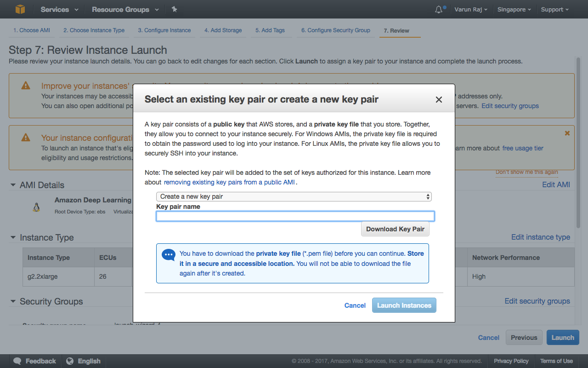Collapse the Instance Type section
The image size is (588, 368).
click(x=13, y=238)
